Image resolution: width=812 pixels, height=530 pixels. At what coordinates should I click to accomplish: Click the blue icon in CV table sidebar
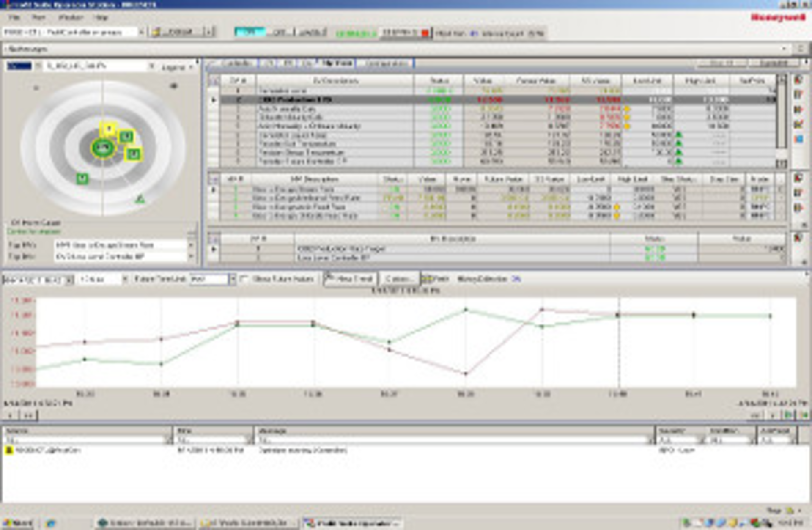click(798, 139)
